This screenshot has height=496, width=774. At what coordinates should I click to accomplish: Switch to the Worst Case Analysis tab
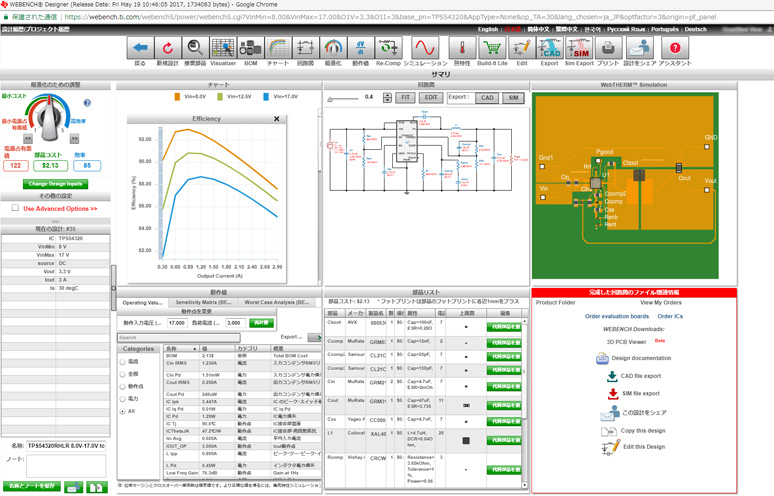click(x=276, y=303)
